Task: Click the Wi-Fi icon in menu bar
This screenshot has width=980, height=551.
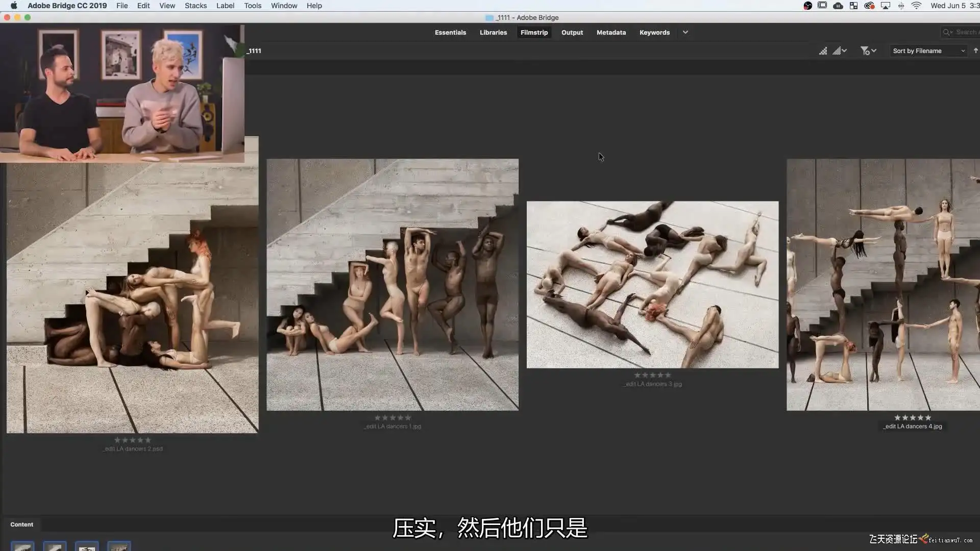Action: coord(916,6)
